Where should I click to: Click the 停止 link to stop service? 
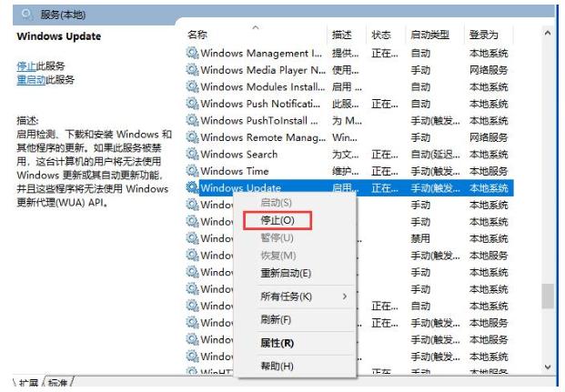[x=26, y=65]
